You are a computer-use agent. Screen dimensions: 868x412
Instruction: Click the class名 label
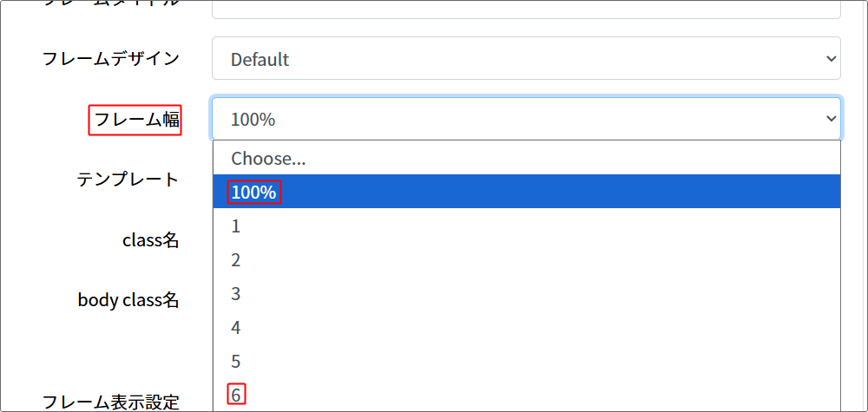151,240
